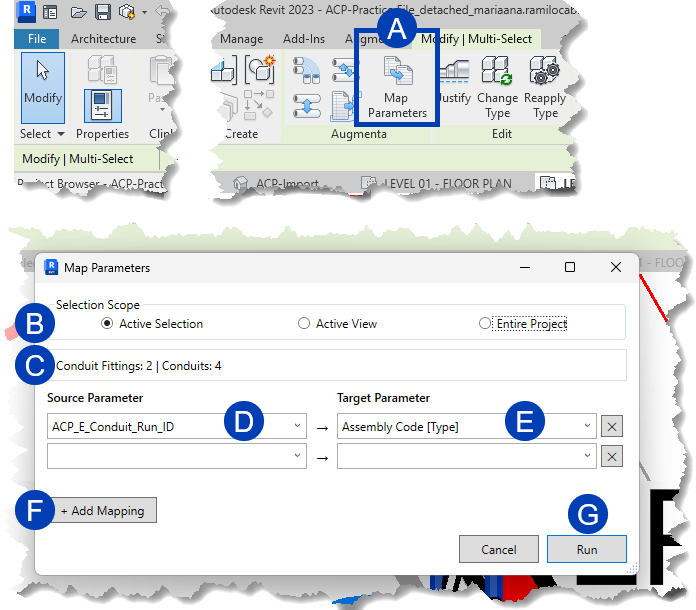Click the Synchronize quick-access icon
The height and width of the screenshot is (610, 696).
[127, 12]
